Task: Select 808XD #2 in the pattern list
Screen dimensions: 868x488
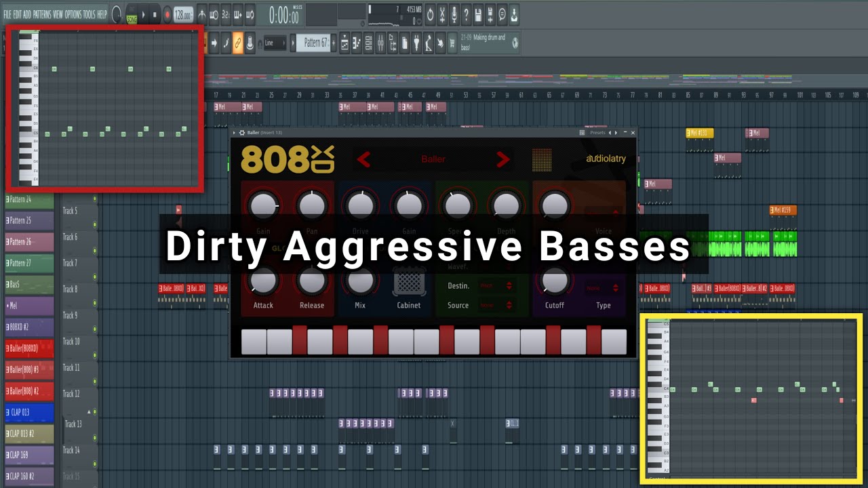Action: coord(29,327)
